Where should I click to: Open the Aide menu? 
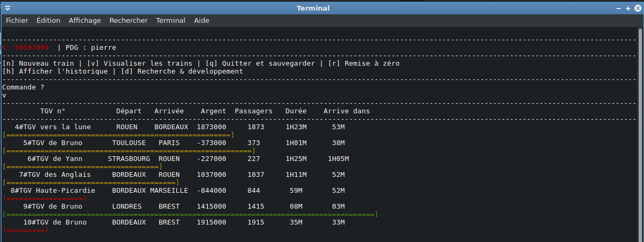201,21
